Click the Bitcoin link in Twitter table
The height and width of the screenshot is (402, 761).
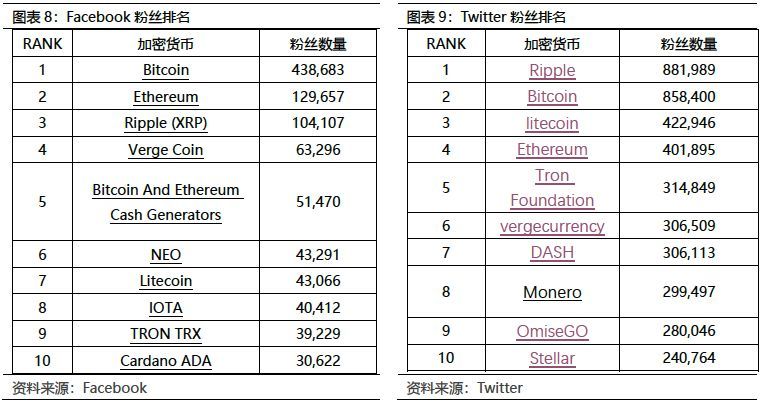(x=552, y=97)
